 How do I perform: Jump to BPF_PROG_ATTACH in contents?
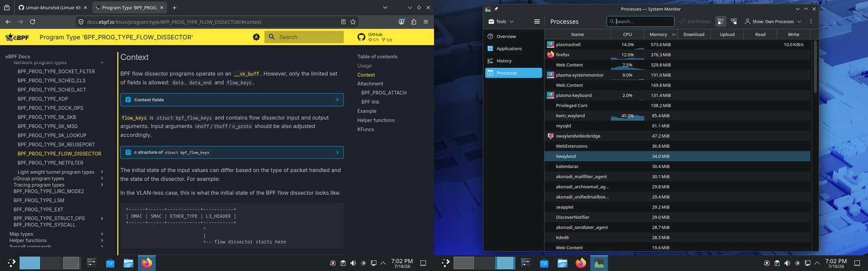384,93
